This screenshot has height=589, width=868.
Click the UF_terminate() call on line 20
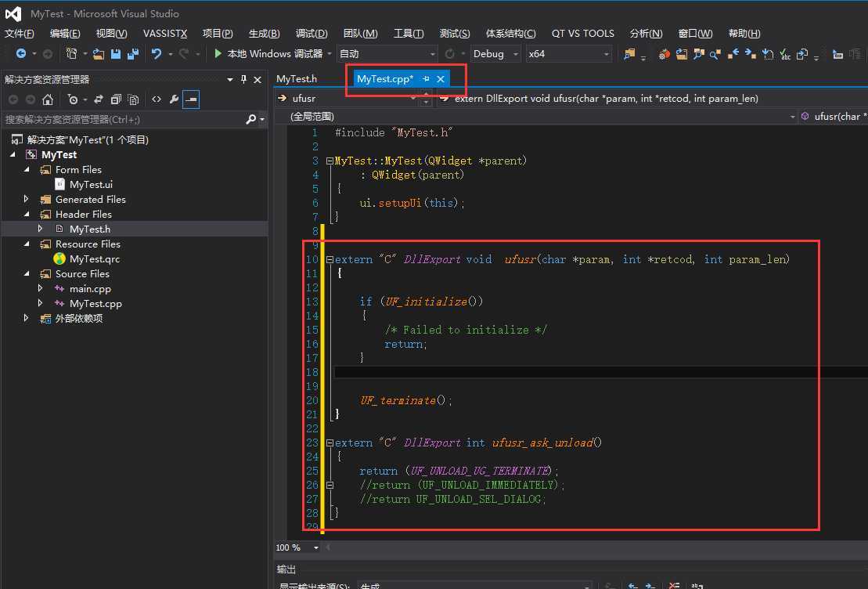406,400
